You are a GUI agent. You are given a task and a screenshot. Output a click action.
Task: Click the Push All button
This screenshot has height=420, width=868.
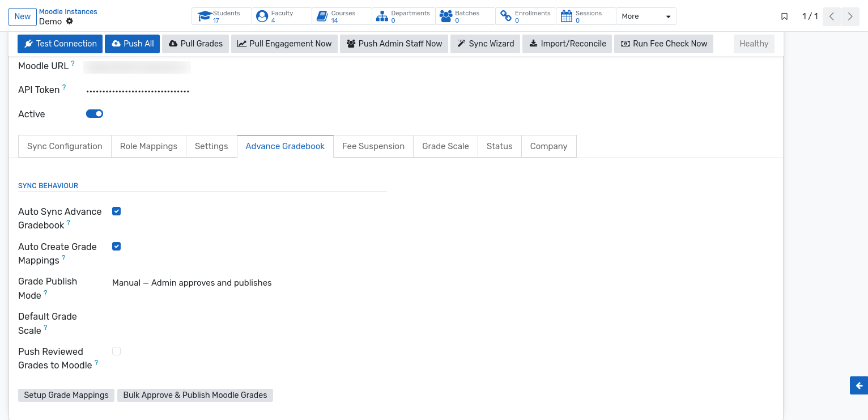click(x=133, y=44)
